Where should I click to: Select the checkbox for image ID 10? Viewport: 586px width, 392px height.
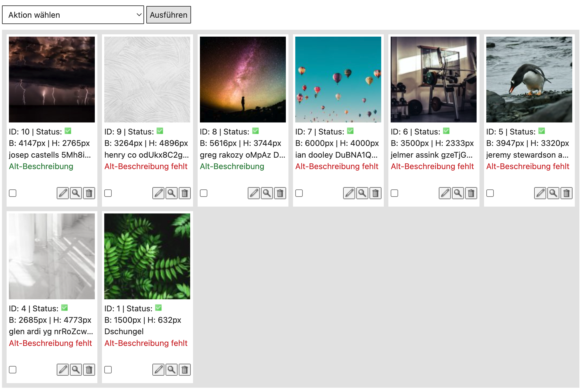13,193
